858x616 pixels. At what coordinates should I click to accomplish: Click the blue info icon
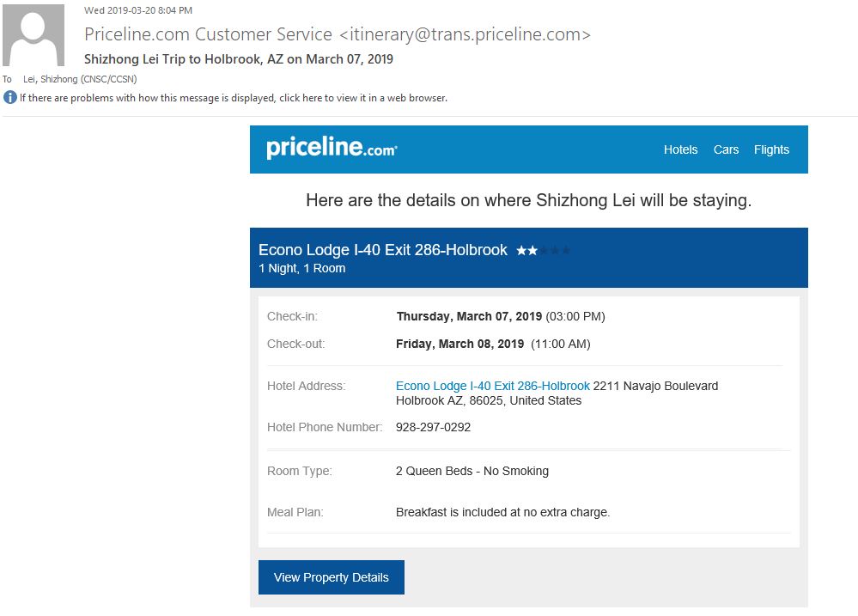click(x=9, y=97)
